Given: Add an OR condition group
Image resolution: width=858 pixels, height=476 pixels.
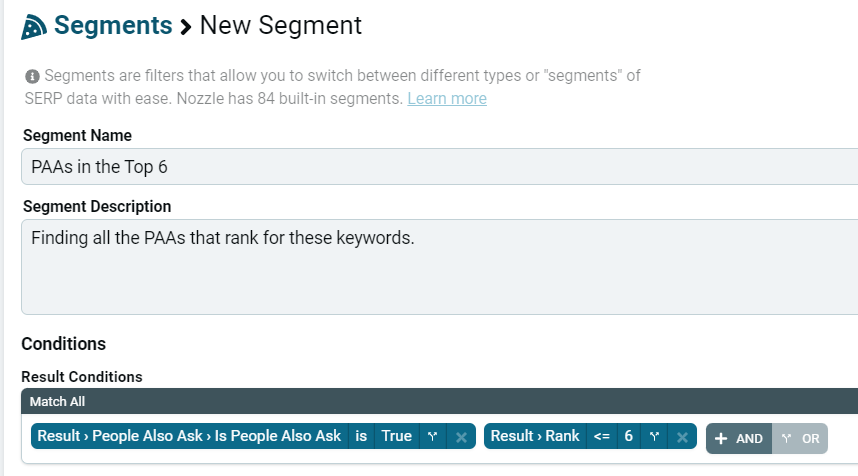Looking at the screenshot, I should pyautogui.click(x=800, y=439).
